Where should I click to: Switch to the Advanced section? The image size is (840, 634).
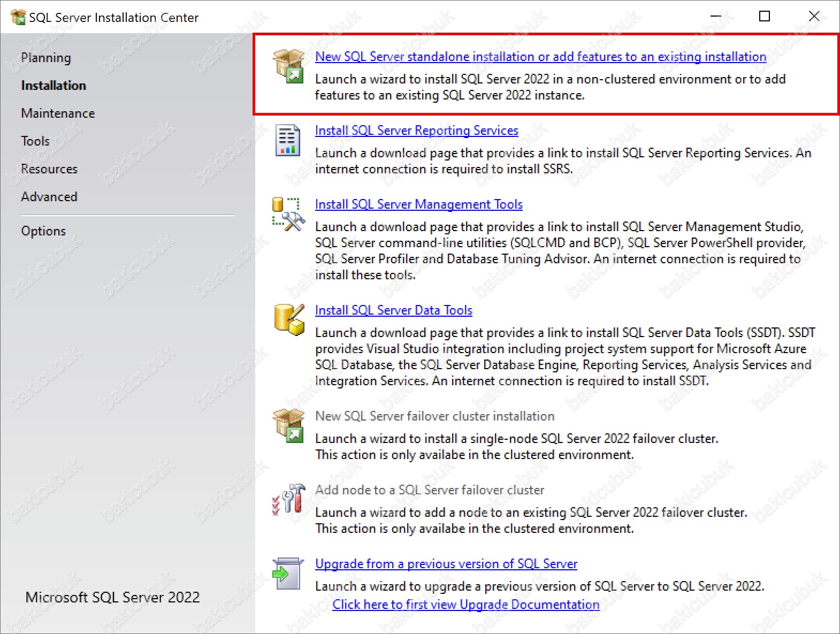click(x=49, y=197)
